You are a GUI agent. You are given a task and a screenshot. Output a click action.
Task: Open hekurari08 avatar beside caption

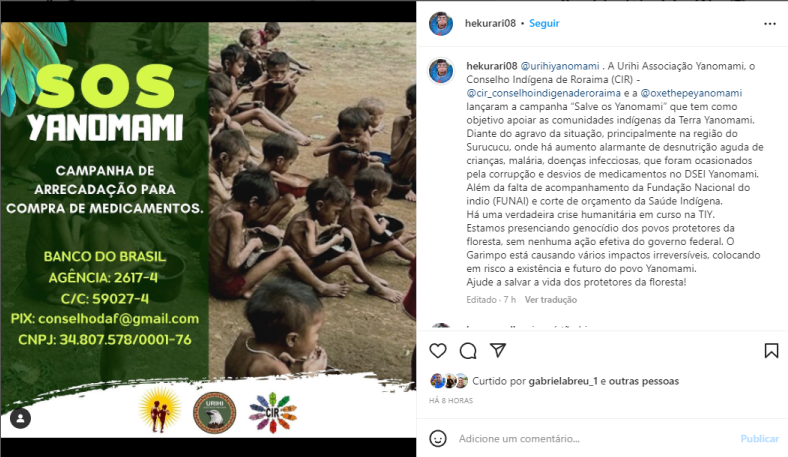(x=441, y=70)
